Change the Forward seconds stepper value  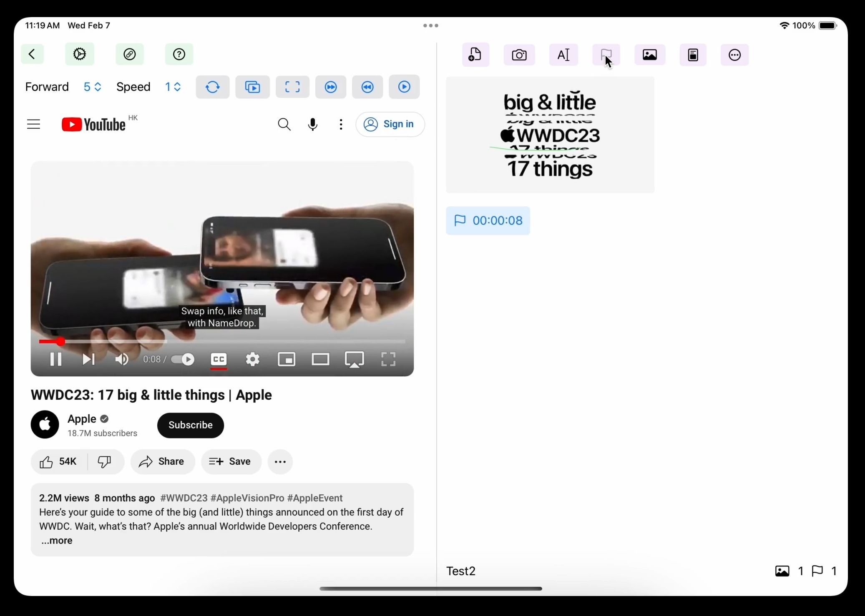(x=93, y=87)
